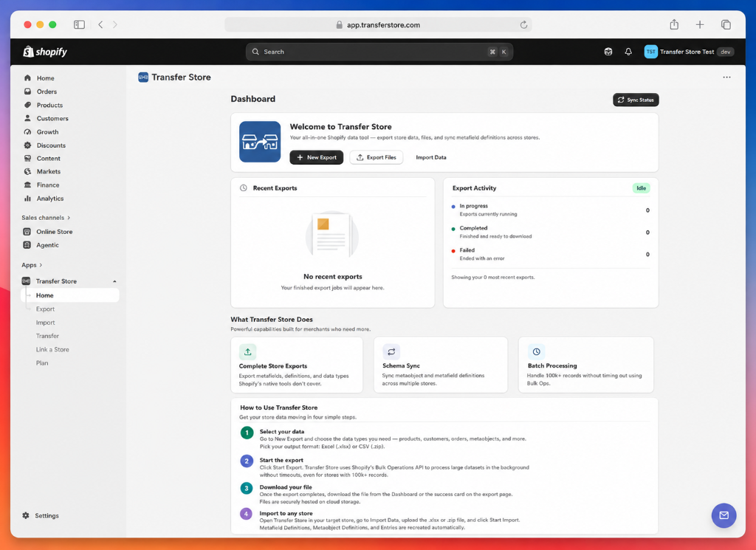Go back in browser history
Image resolution: width=756 pixels, height=550 pixels.
pos(100,24)
